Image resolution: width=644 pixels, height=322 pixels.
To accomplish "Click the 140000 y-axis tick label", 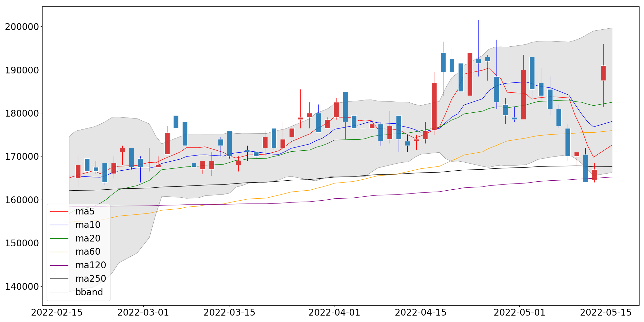I will click(x=22, y=287).
